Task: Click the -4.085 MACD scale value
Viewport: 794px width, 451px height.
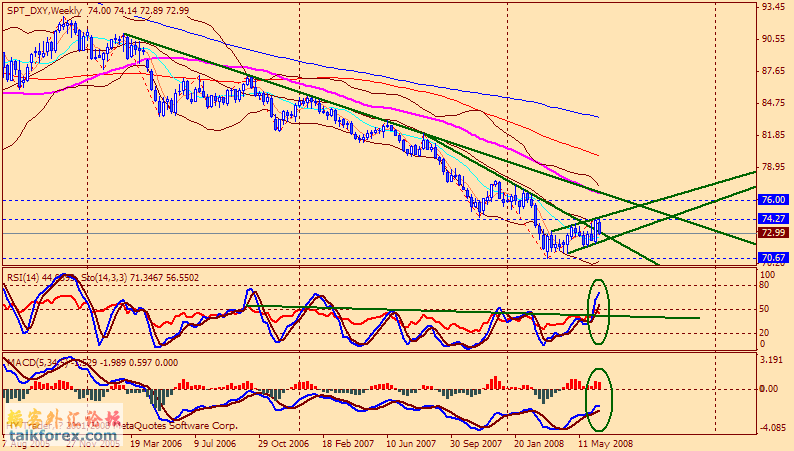Action: [x=772, y=428]
